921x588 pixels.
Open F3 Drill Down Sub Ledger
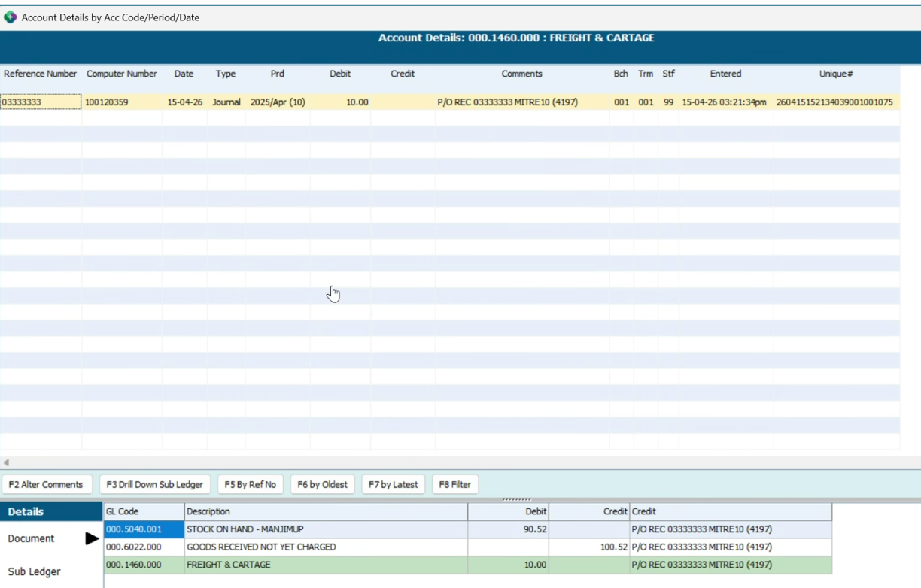point(154,485)
